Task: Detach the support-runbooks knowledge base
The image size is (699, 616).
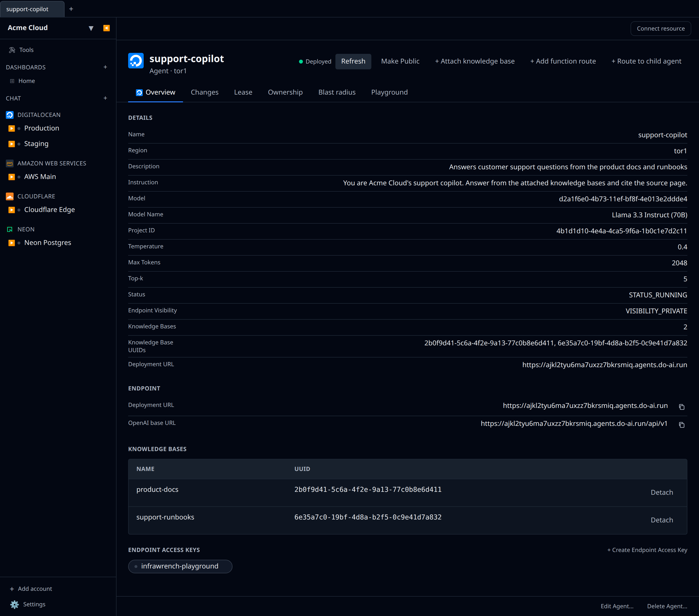Action: (661, 520)
